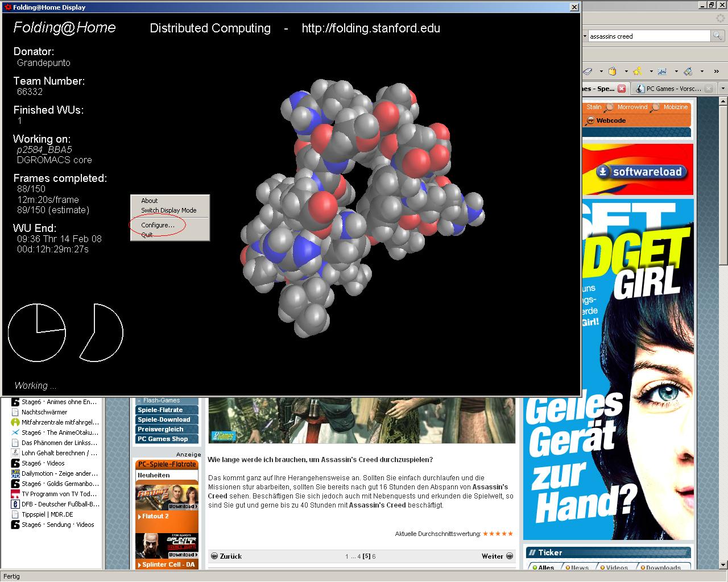Rate article with the fifth star
The width and height of the screenshot is (728, 582).
510,534
